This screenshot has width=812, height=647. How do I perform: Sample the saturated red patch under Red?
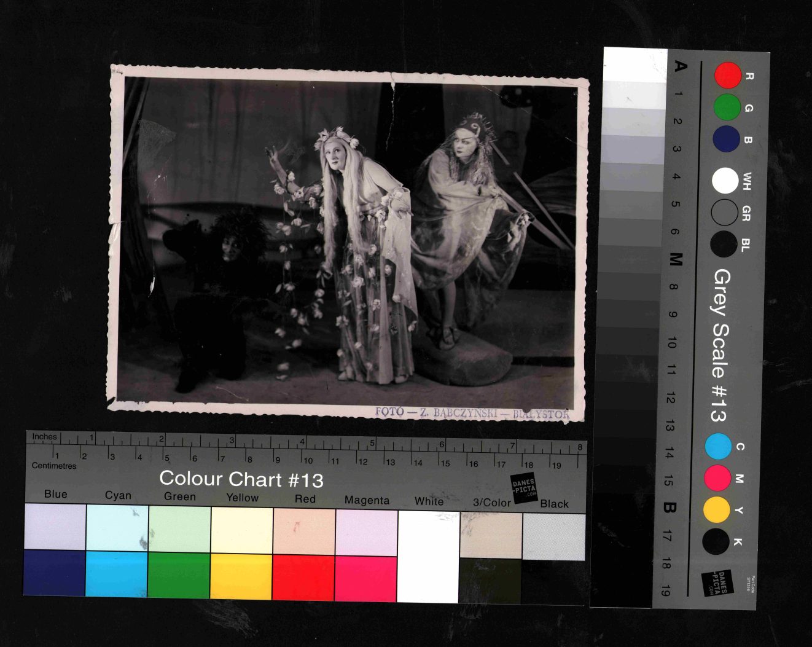pyautogui.click(x=303, y=577)
